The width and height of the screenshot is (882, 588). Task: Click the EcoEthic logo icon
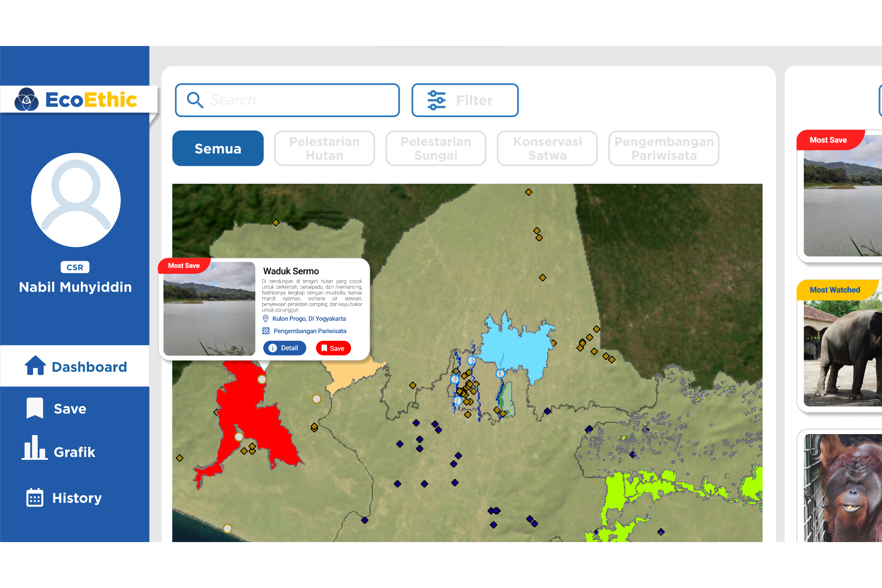tap(27, 100)
